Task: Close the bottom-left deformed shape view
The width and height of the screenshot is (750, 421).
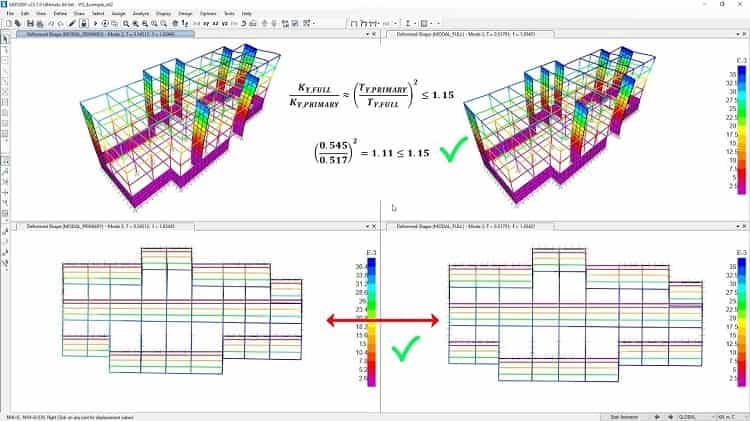Action: click(x=375, y=227)
